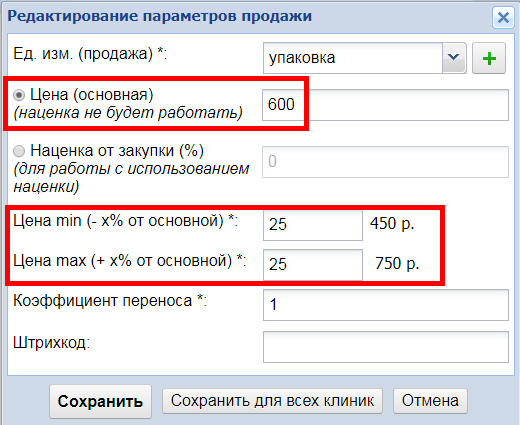Close the sale parameters editing dialog
The height and width of the screenshot is (425, 520).
tap(503, 17)
